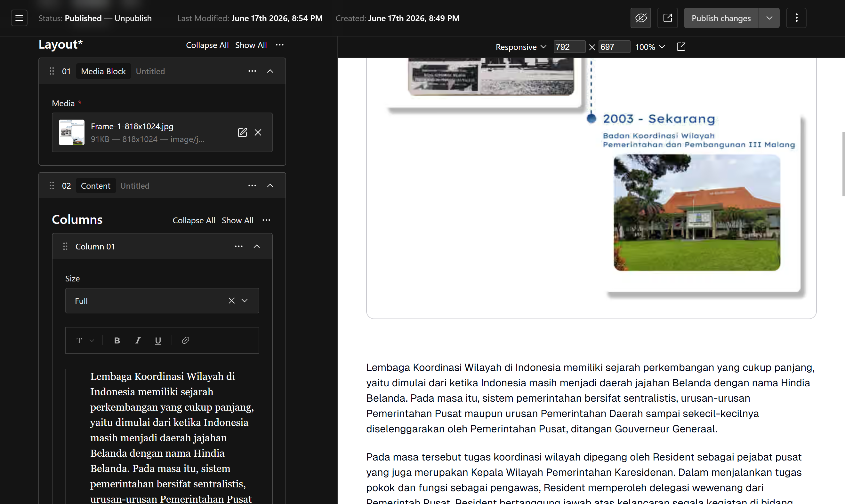
Task: Clear the Full size selection
Action: click(232, 301)
